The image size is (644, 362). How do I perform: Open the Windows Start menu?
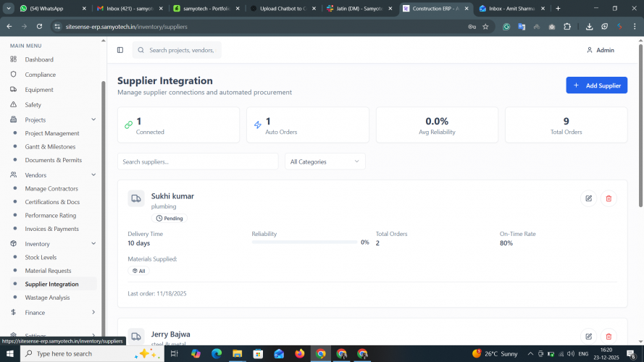tap(10, 353)
